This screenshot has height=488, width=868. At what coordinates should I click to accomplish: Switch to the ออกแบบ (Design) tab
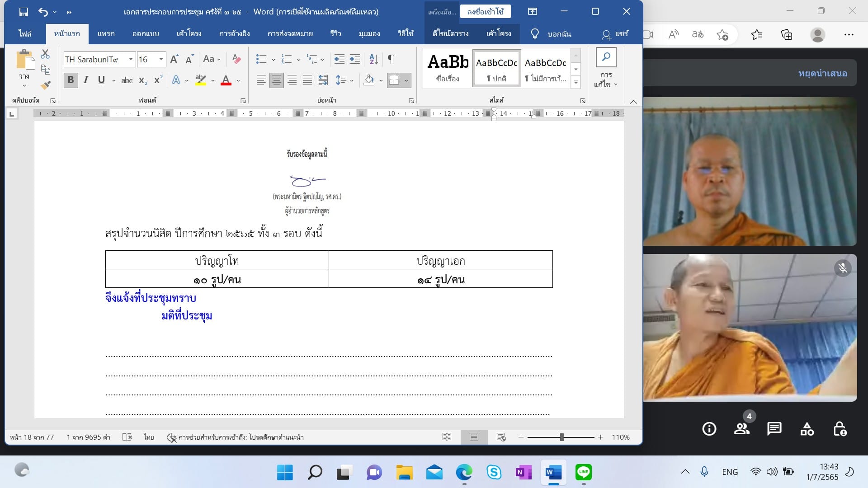146,34
